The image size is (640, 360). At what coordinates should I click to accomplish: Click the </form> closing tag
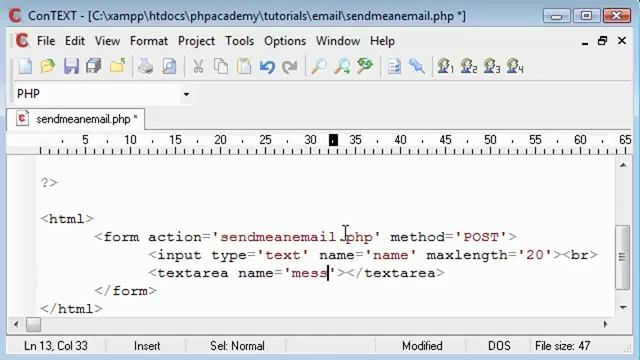[x=125, y=291]
